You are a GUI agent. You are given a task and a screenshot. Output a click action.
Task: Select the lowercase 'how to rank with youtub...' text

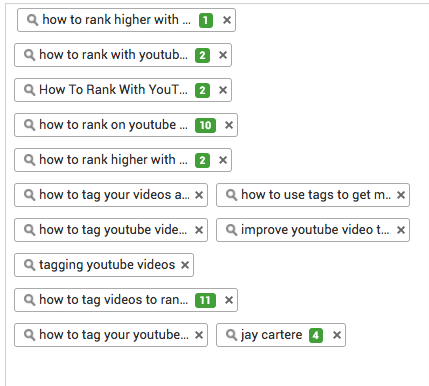point(113,55)
